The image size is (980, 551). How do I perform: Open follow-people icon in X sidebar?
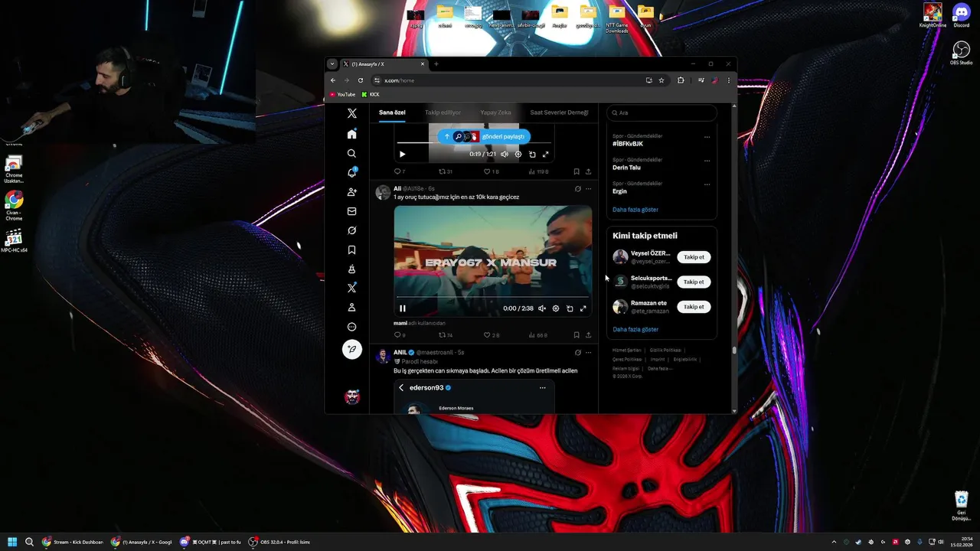(351, 192)
